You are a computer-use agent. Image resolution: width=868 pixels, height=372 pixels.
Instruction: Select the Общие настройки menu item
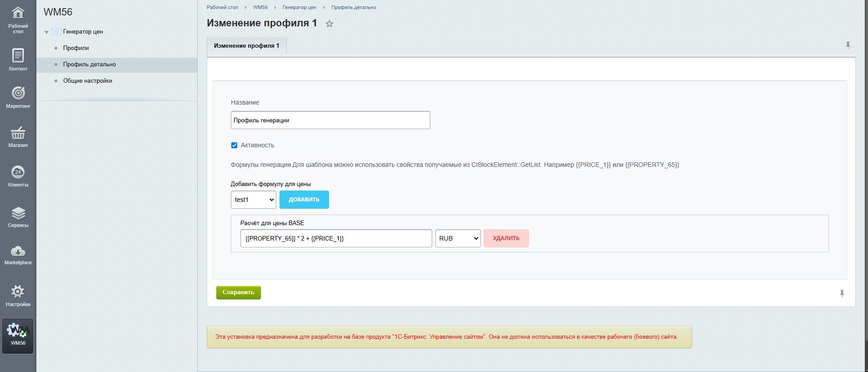(x=87, y=81)
